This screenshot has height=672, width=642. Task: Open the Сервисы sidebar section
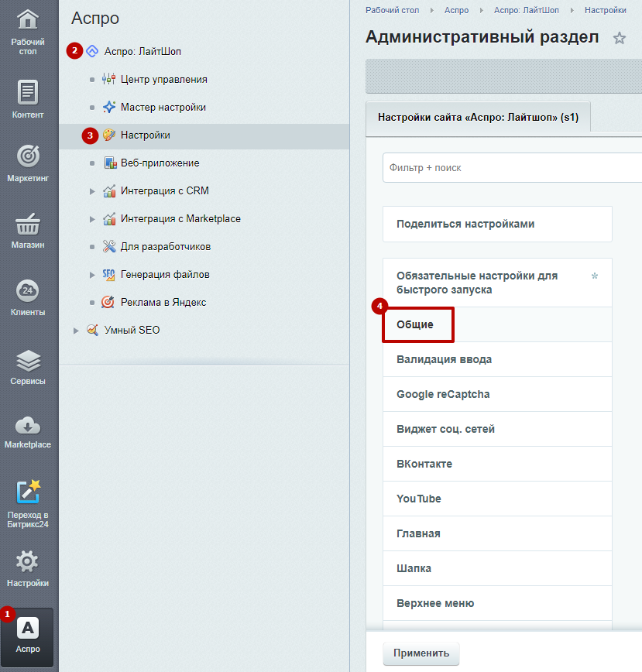coord(28,367)
